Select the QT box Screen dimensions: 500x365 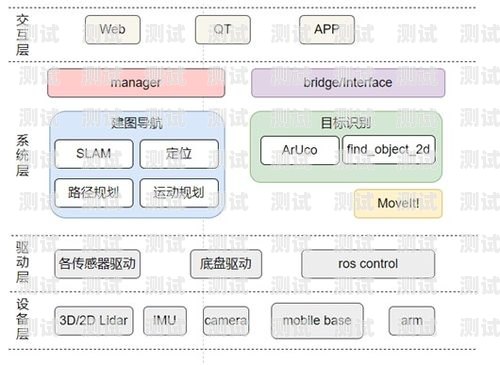pyautogui.click(x=223, y=29)
